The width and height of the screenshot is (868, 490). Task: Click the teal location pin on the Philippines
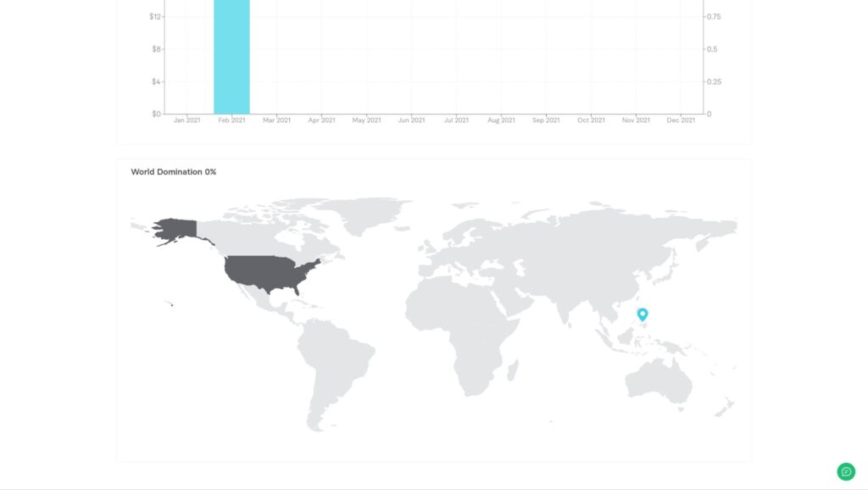click(x=643, y=314)
